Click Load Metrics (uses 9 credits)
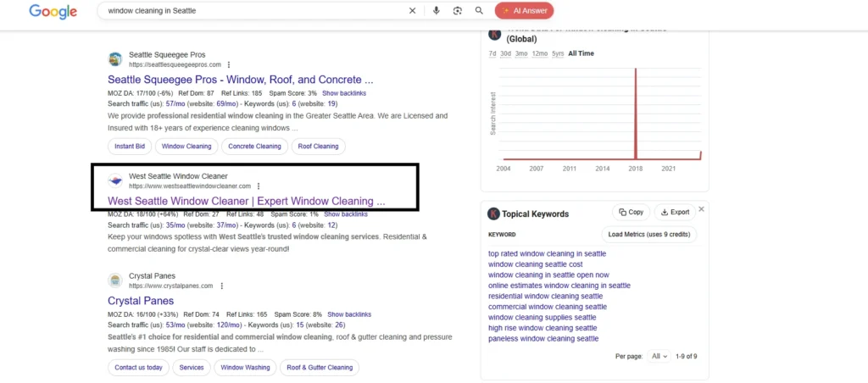868x383 pixels. (649, 234)
